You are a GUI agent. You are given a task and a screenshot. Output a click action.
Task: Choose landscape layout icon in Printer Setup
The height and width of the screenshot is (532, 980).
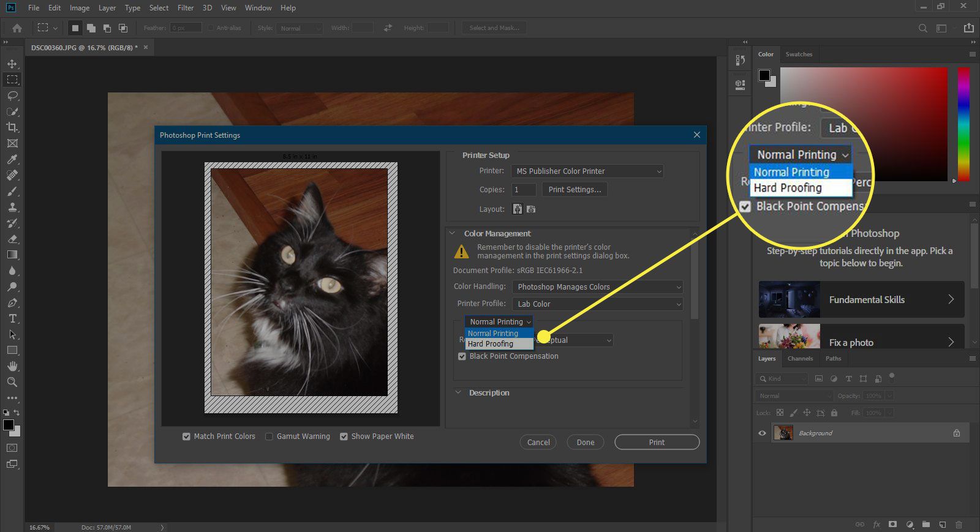tap(531, 209)
